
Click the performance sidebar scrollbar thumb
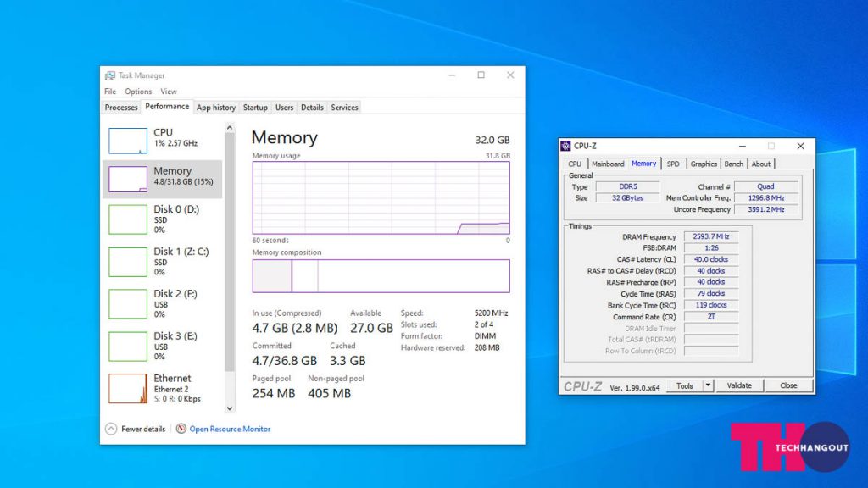pos(230,252)
